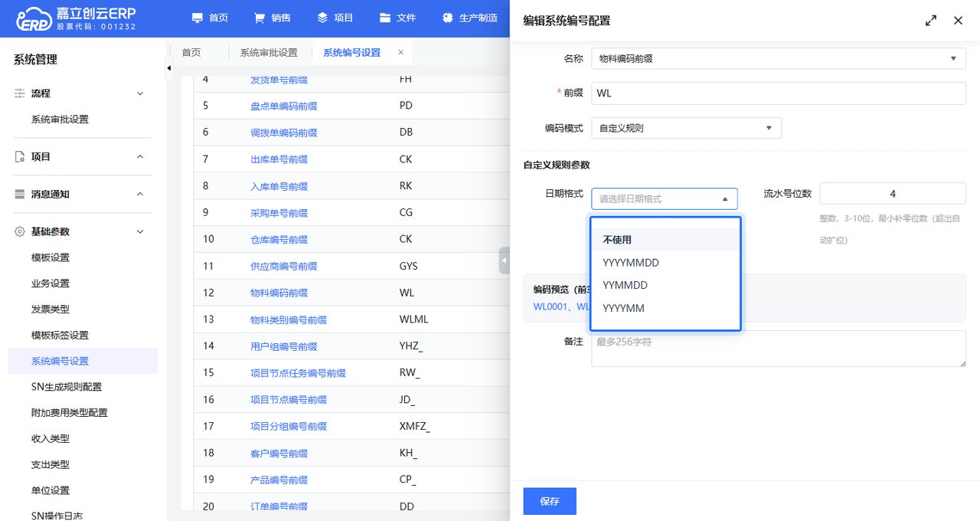This screenshot has height=521, width=980.
Task: Click the WLML prefix cell
Action: point(414,320)
